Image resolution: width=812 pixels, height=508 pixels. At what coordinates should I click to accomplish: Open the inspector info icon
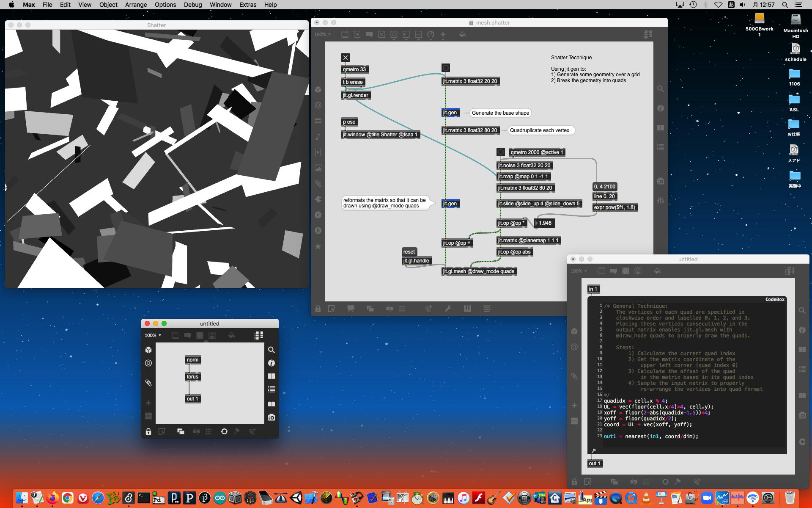tap(272, 363)
